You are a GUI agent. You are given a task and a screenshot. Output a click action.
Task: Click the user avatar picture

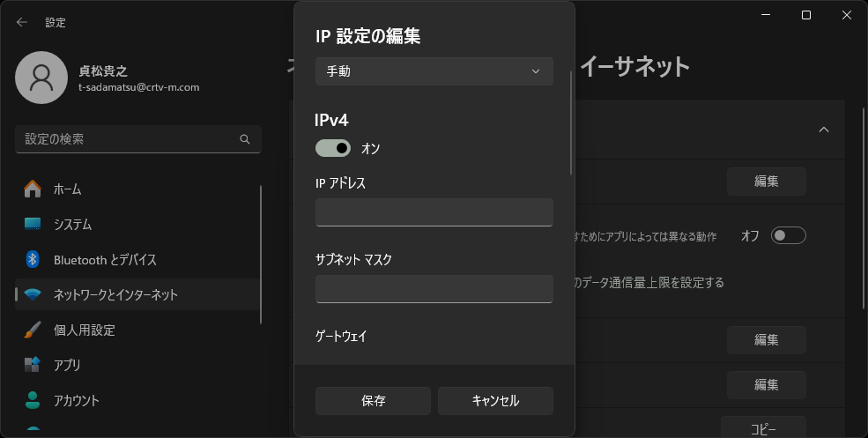[x=41, y=78]
